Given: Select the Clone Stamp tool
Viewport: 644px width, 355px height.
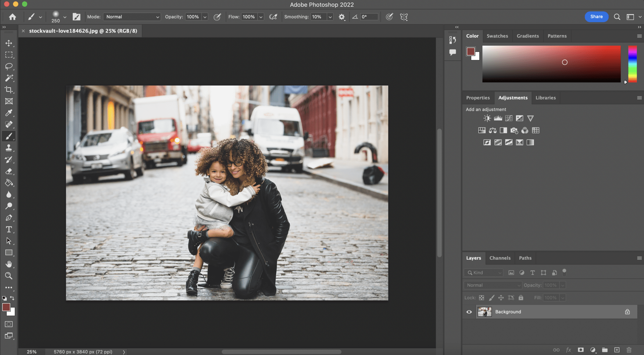Looking at the screenshot, I should point(9,148).
